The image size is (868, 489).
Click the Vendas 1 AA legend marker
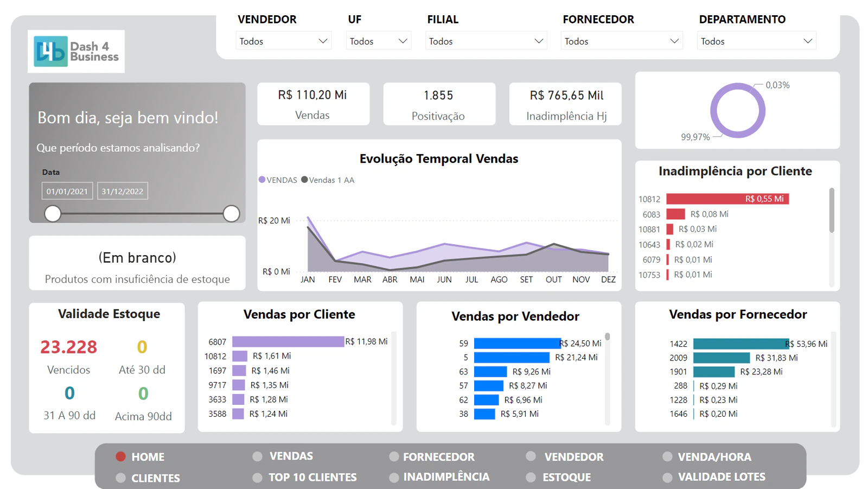304,180
